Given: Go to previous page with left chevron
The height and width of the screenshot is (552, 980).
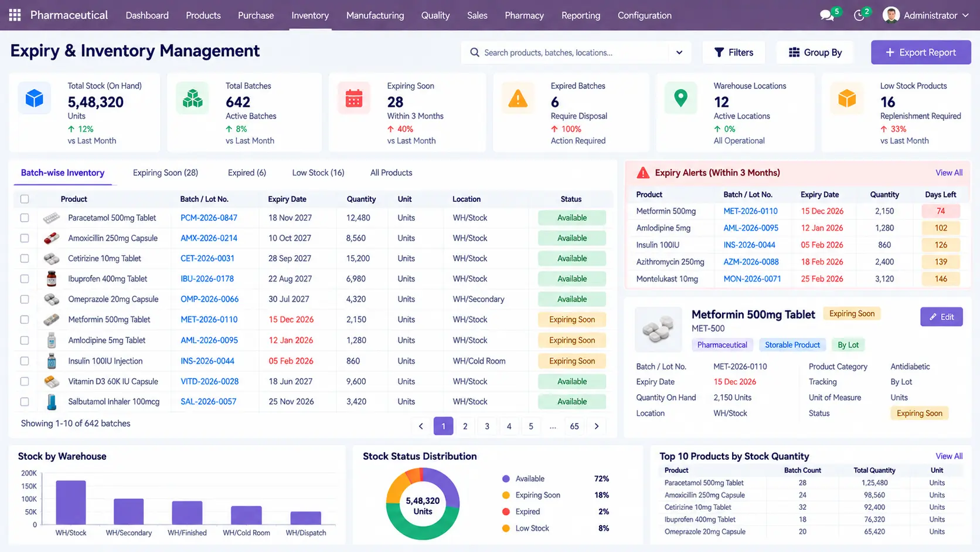Looking at the screenshot, I should [421, 426].
